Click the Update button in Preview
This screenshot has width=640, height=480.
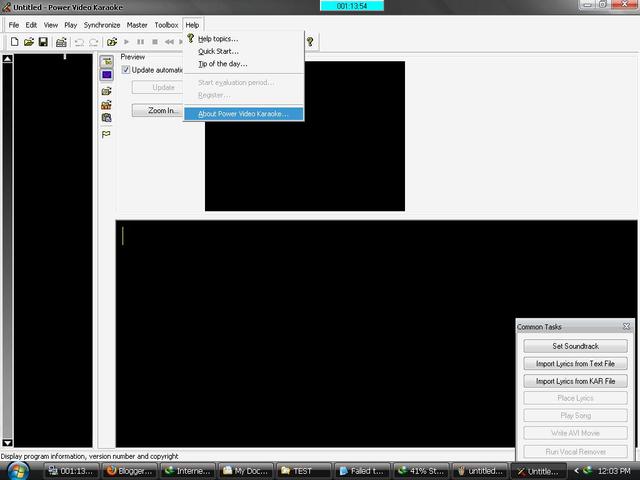coord(158,87)
